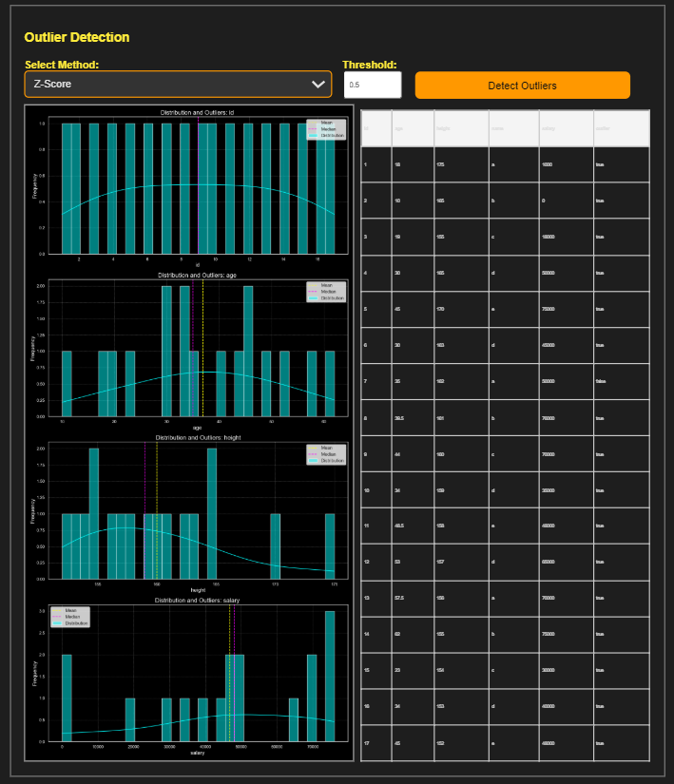Click the height column header
The image size is (674, 784).
point(461,128)
